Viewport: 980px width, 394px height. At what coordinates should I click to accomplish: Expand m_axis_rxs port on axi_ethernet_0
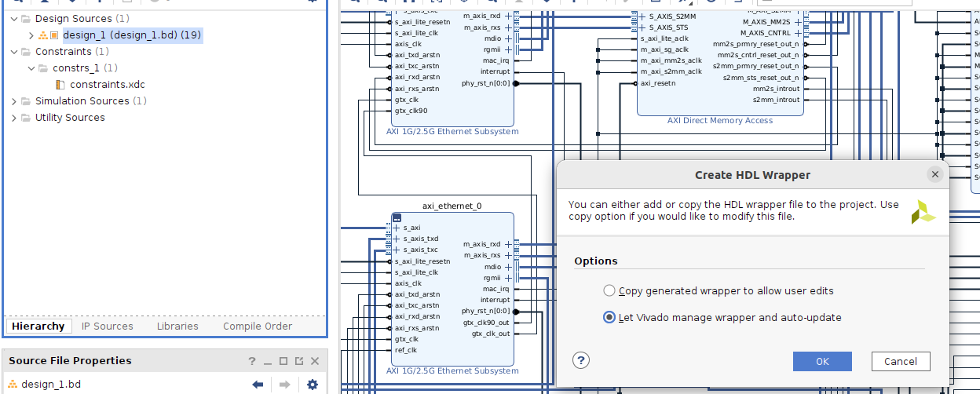point(508,255)
